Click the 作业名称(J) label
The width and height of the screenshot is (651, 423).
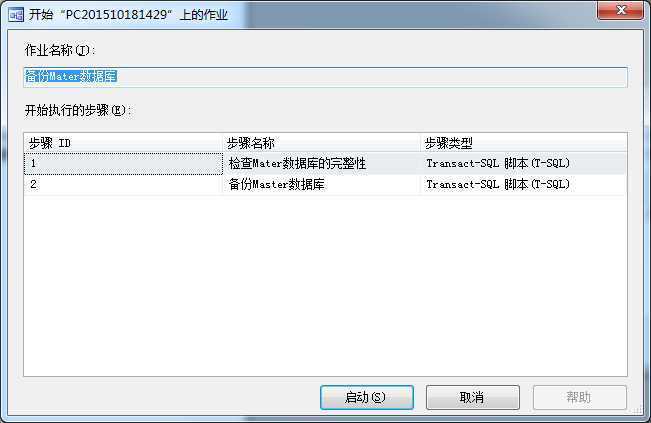[x=60, y=50]
